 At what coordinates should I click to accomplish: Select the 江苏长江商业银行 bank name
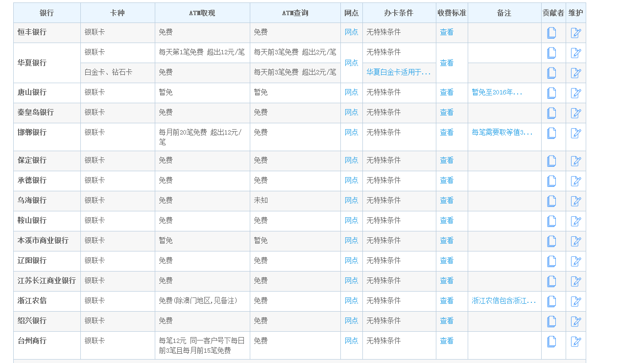[47, 280]
